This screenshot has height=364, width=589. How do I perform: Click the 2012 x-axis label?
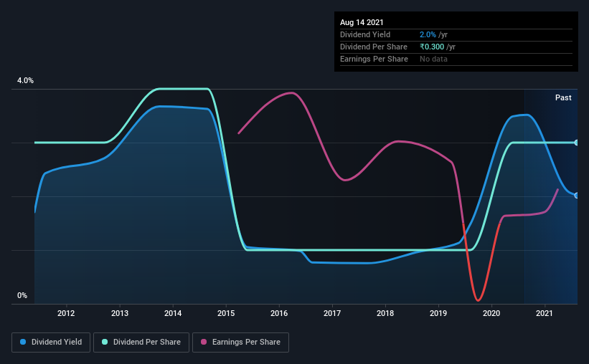66,313
